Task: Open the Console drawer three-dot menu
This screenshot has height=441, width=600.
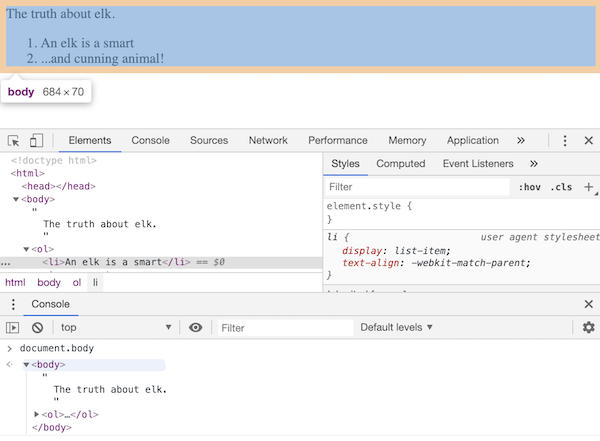Action: pyautogui.click(x=13, y=304)
